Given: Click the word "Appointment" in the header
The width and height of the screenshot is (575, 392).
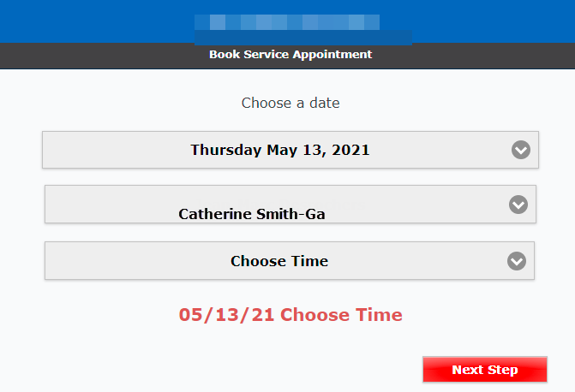Looking at the screenshot, I should (332, 55).
